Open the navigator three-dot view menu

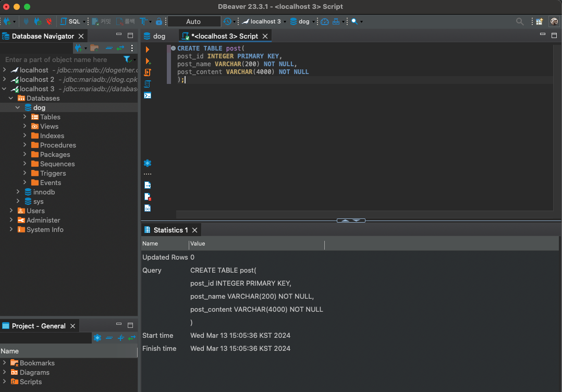(132, 48)
